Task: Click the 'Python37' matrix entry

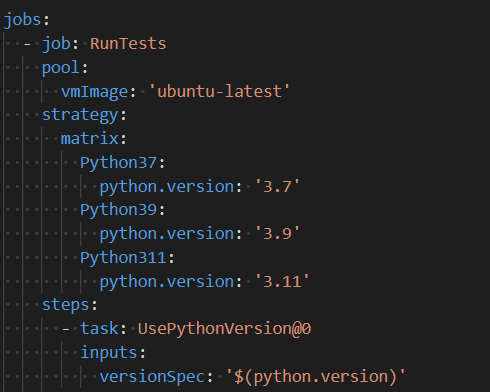Action: tap(118, 163)
